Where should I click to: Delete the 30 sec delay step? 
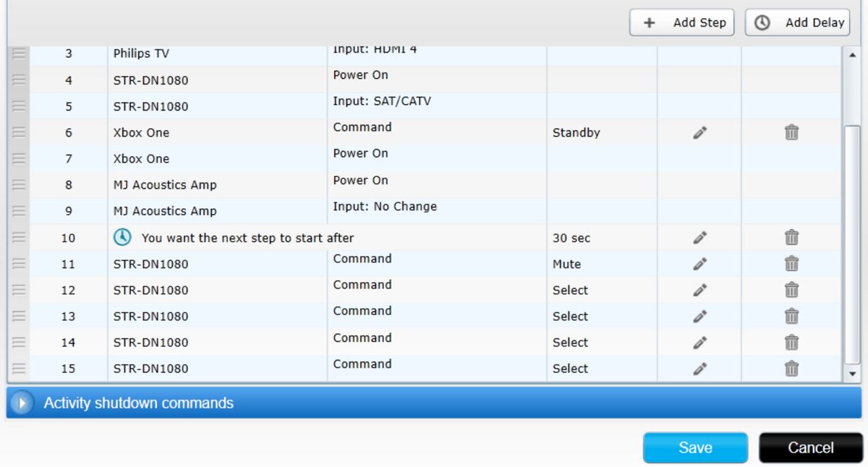pos(791,238)
